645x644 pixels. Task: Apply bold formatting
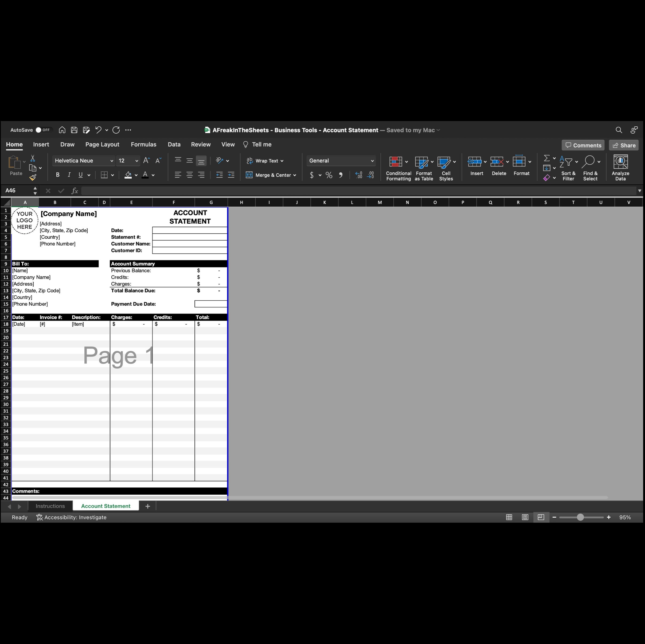(57, 175)
